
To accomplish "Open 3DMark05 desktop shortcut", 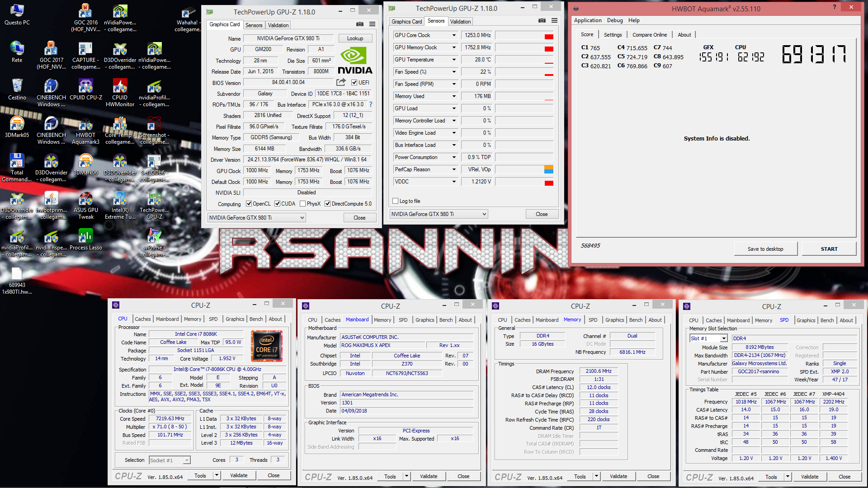I will coord(17,127).
